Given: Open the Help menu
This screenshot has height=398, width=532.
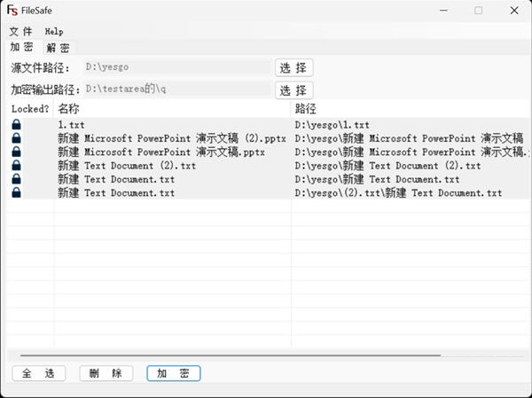Looking at the screenshot, I should click(x=54, y=32).
